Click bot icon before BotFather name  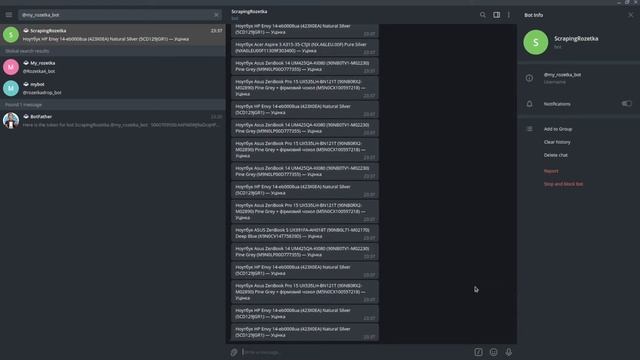26,116
